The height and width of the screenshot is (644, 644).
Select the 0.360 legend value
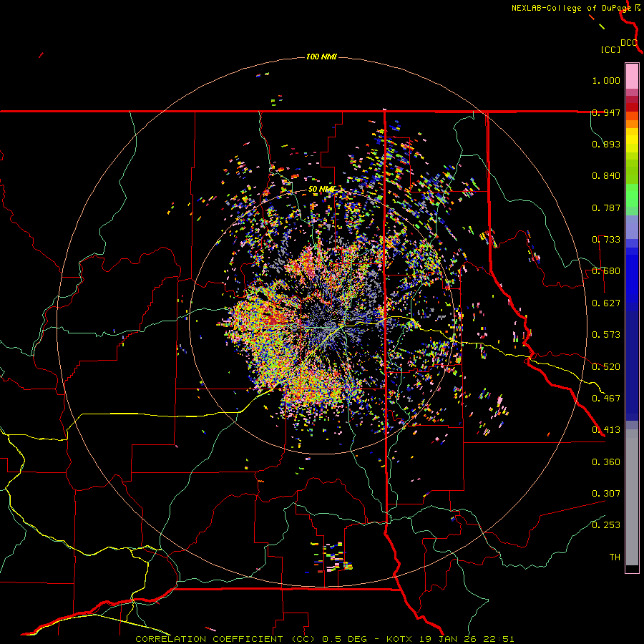pyautogui.click(x=606, y=462)
